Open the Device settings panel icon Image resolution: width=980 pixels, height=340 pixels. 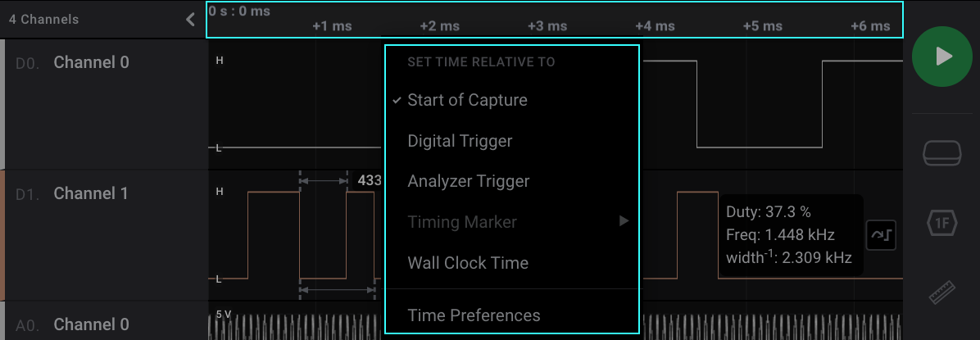[943, 153]
